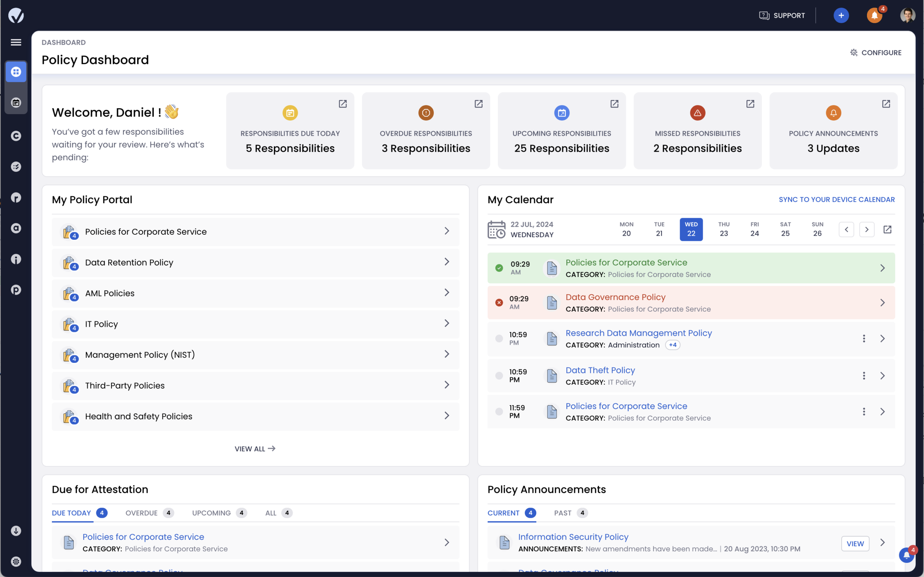924x577 pixels.
Task: Open notifications bell in top bar
Action: (874, 16)
